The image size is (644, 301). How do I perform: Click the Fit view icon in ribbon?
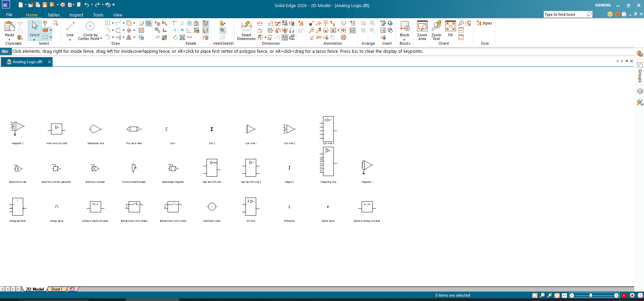coord(450,29)
